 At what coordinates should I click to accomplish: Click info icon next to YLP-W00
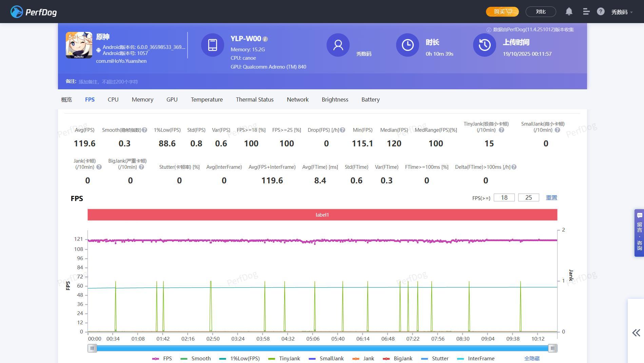pos(265,39)
